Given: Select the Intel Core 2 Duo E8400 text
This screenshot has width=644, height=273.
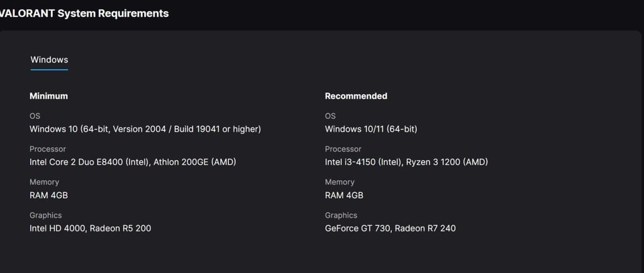Looking at the screenshot, I should (x=89, y=162).
